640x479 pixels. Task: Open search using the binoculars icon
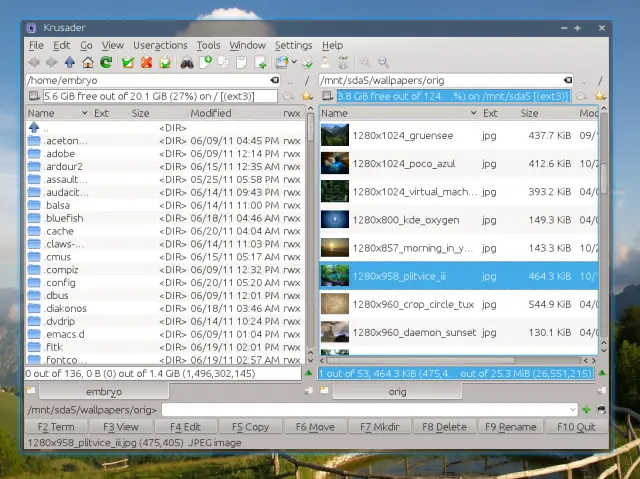pyautogui.click(x=187, y=62)
